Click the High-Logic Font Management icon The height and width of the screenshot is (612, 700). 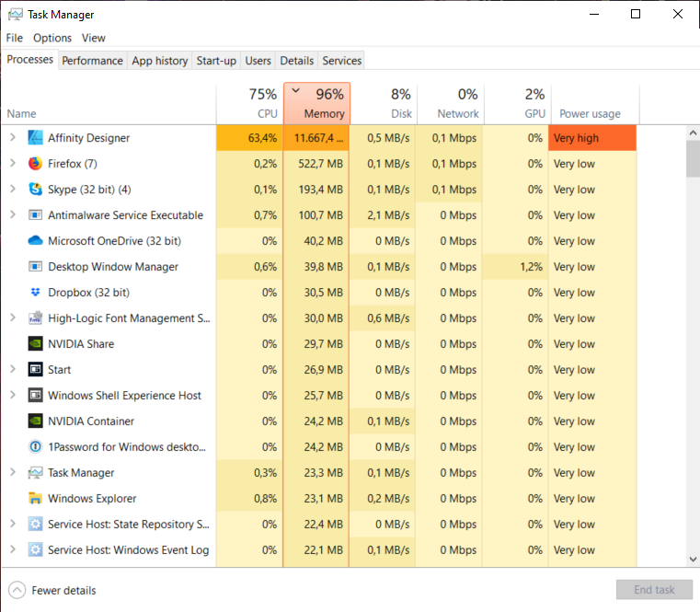[35, 318]
